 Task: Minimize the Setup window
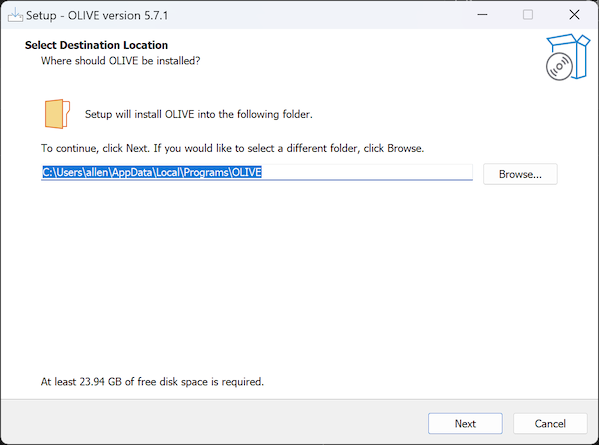pyautogui.click(x=482, y=15)
